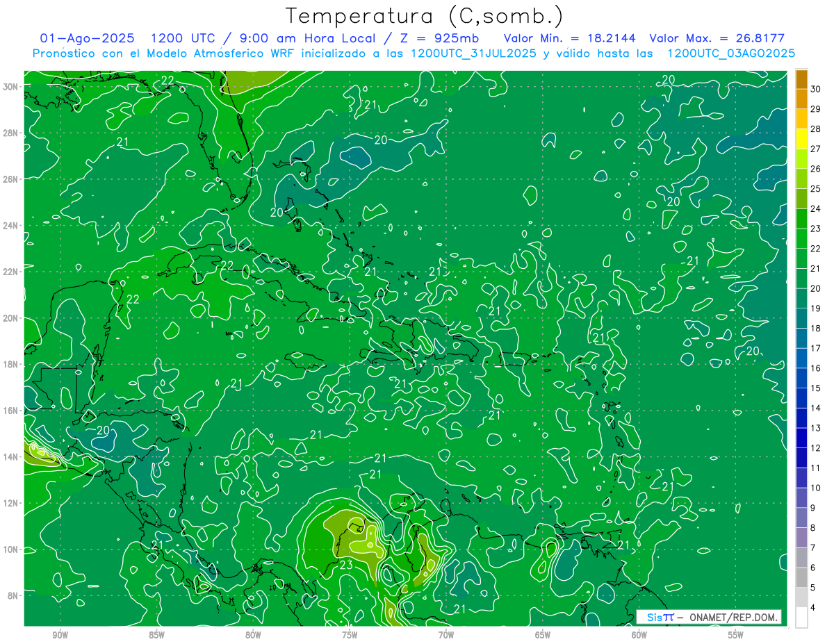This screenshot has width=834, height=644.
Task: Select the light gray legend swatch between 4 and 5
Action: tap(801, 597)
